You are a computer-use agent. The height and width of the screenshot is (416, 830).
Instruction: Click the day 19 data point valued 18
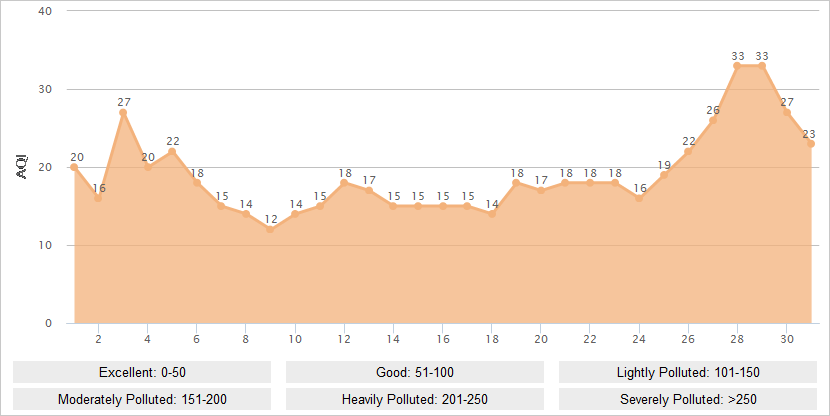coord(516,183)
